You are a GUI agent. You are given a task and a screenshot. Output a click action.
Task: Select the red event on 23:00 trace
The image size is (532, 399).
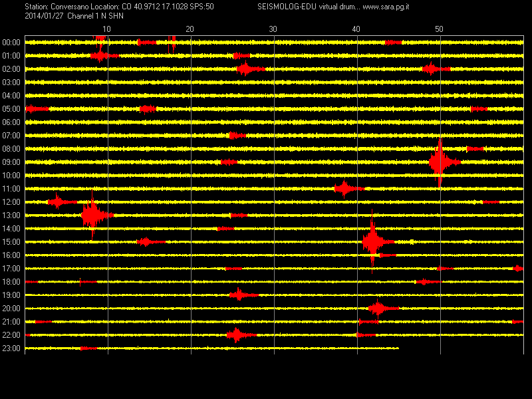(x=88, y=348)
